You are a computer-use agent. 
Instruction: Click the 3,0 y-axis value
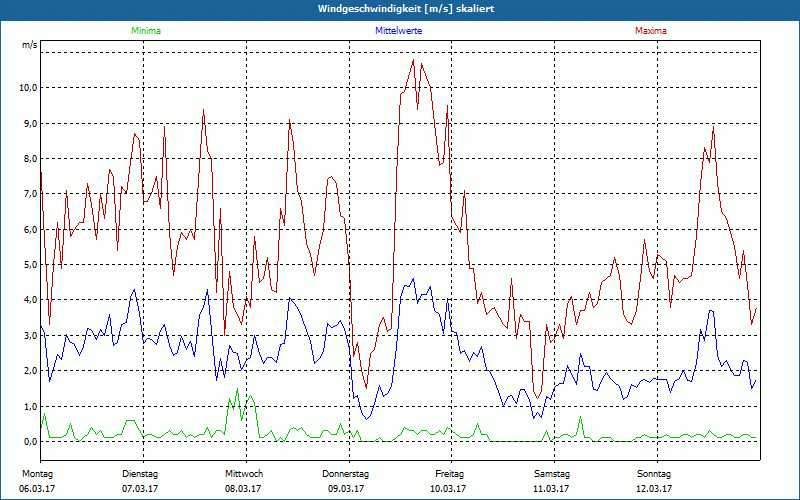tap(30, 336)
